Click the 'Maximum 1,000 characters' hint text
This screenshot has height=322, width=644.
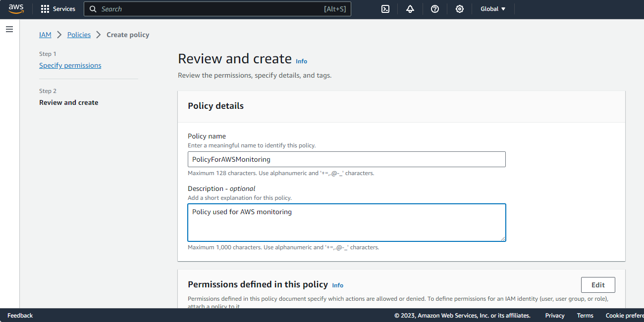(x=283, y=247)
